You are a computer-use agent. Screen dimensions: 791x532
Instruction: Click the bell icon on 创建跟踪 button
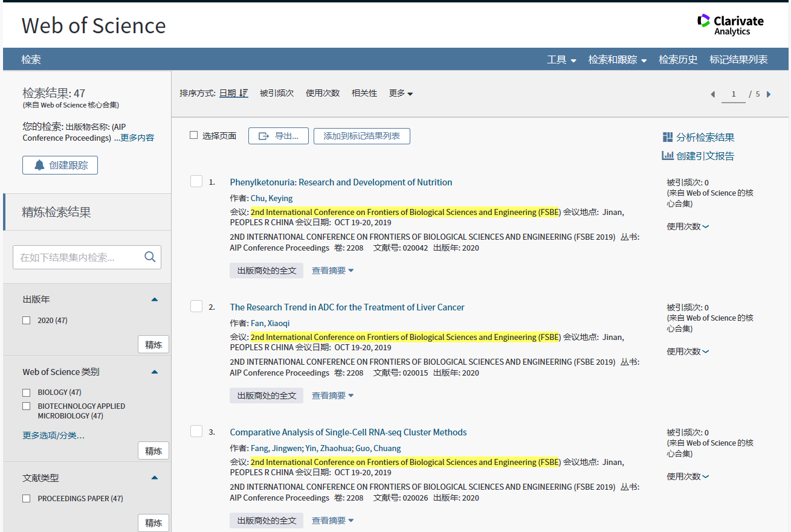coord(39,165)
